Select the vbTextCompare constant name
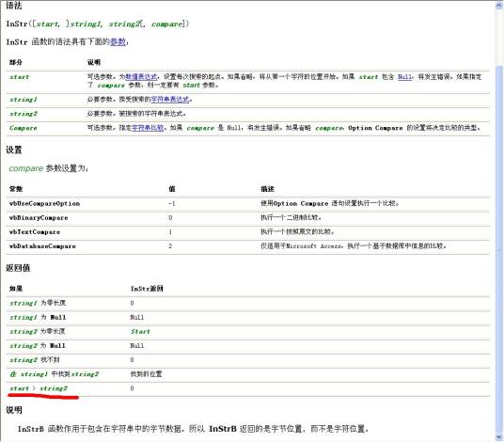 35,231
